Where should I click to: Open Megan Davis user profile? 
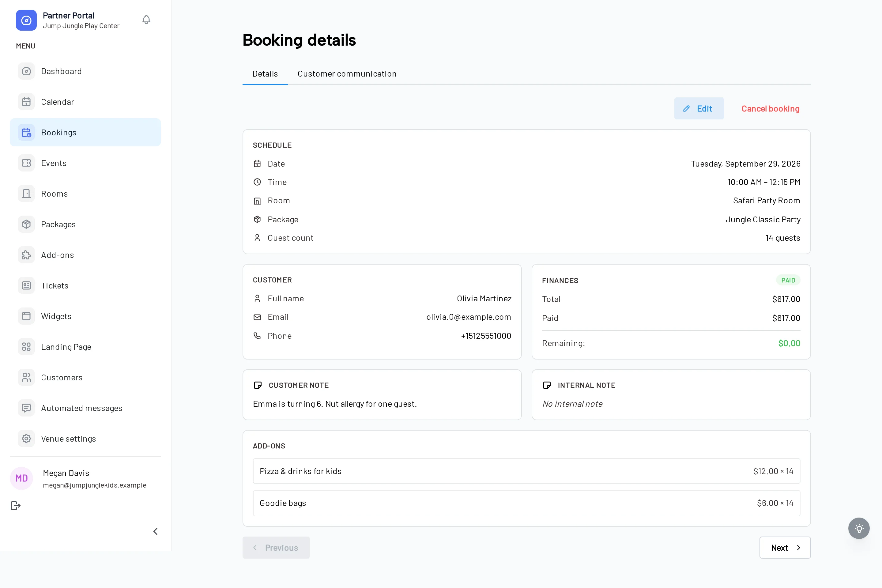[85, 478]
